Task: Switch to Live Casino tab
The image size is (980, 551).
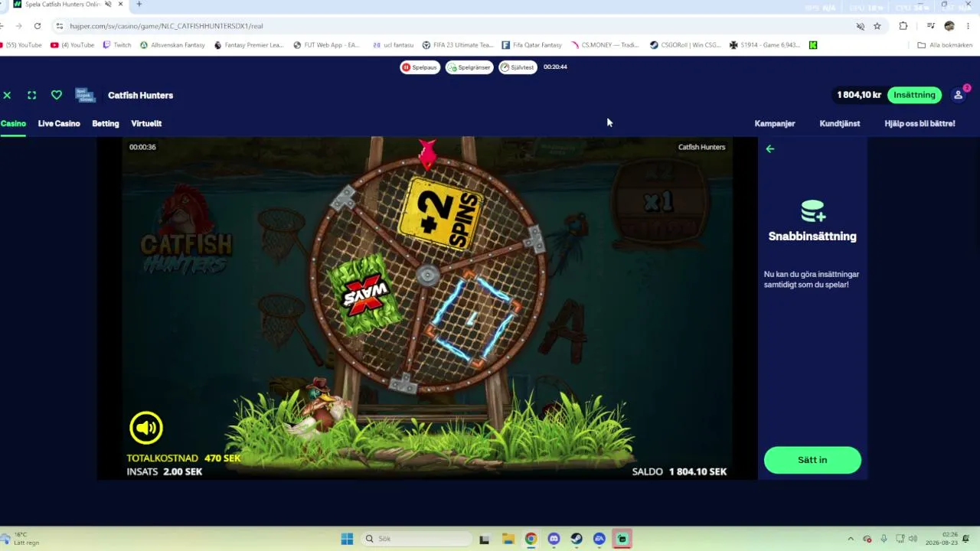Action: 59,123
